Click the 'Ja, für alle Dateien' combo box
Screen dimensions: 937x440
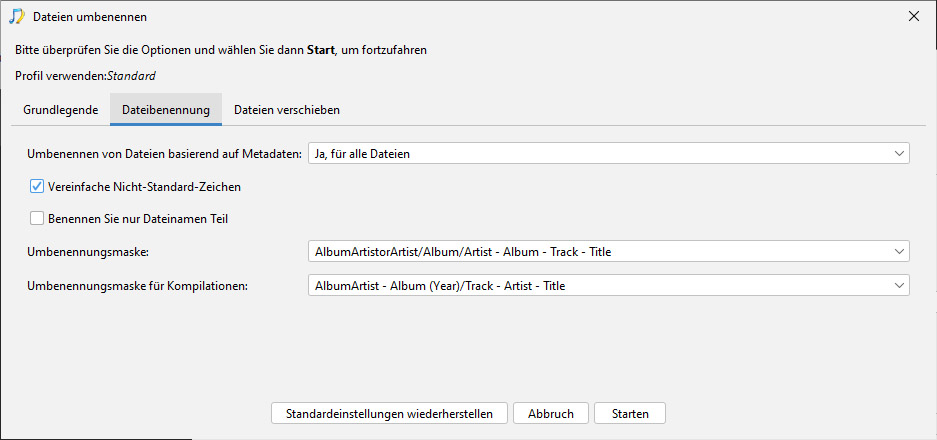point(608,154)
